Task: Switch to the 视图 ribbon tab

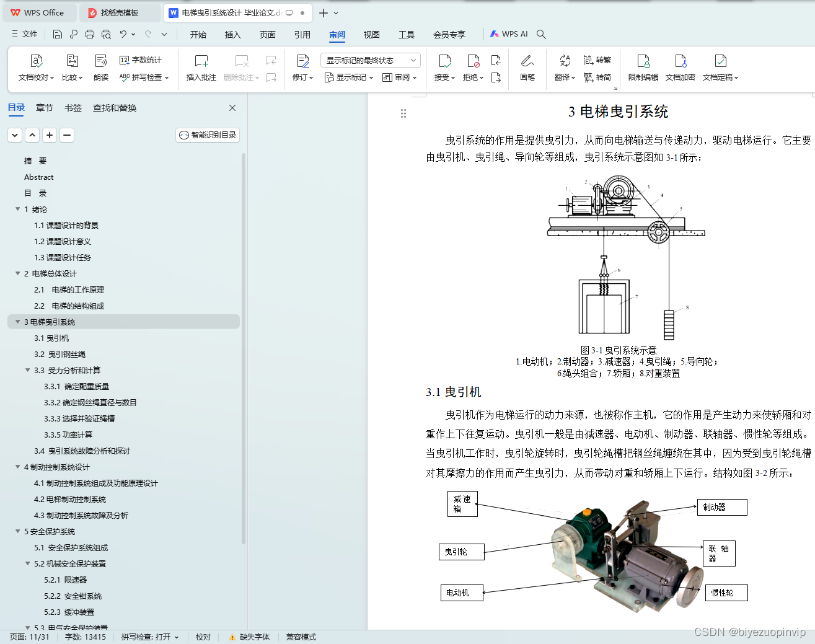Action: click(371, 35)
